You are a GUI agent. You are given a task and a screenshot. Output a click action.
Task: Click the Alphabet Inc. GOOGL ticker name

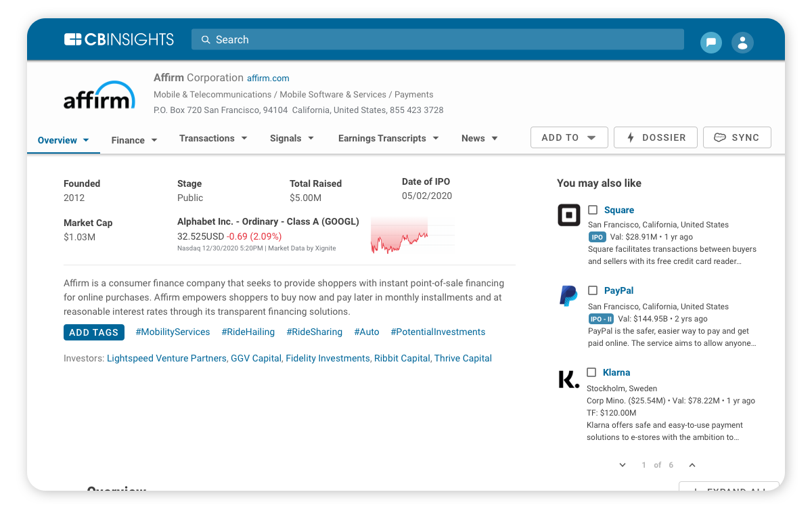coord(268,221)
